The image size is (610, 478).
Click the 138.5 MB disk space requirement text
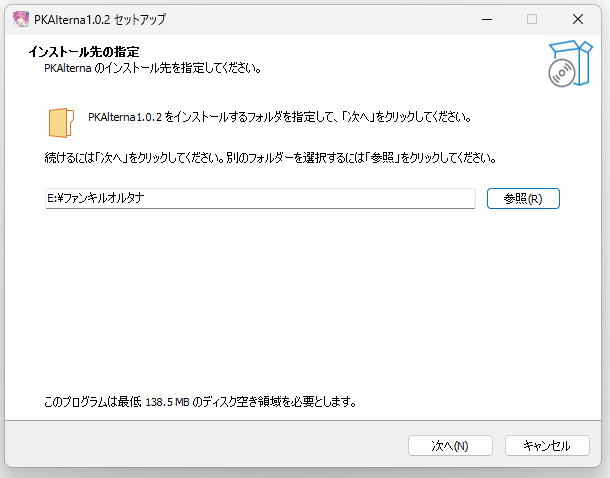[x=200, y=401]
